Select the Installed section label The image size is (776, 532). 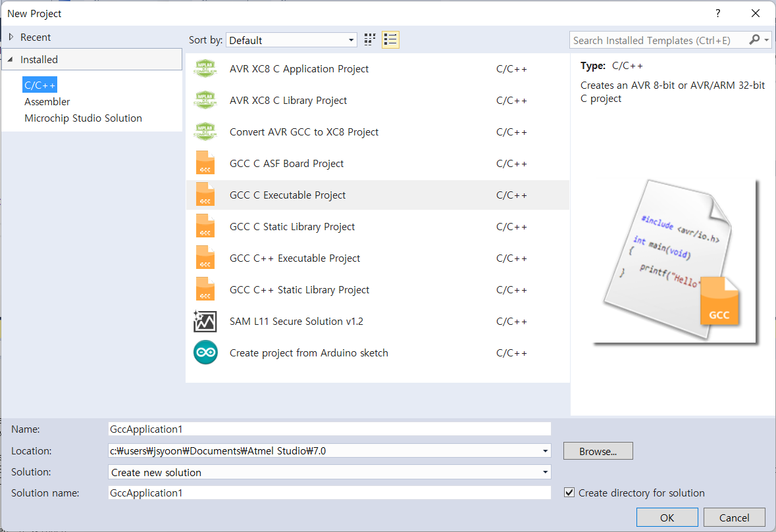click(39, 59)
